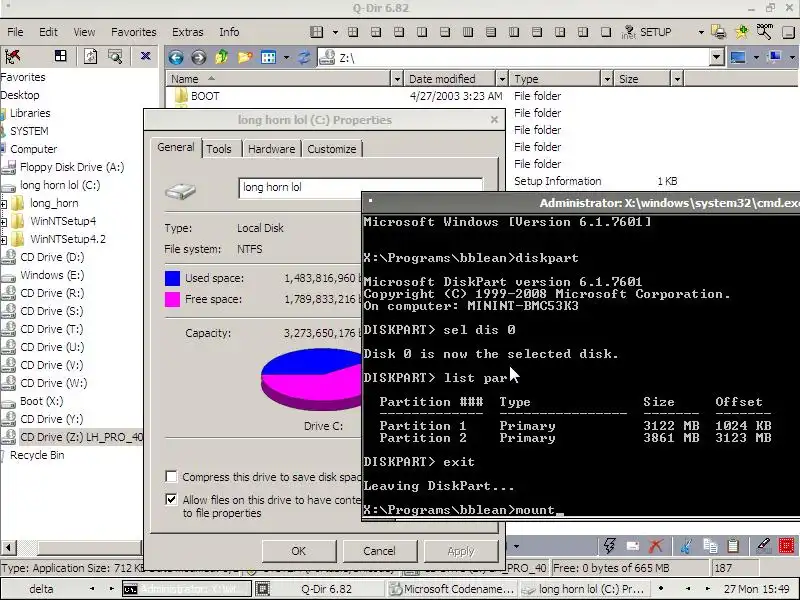Open the folder browse icon beside Up

(244, 57)
